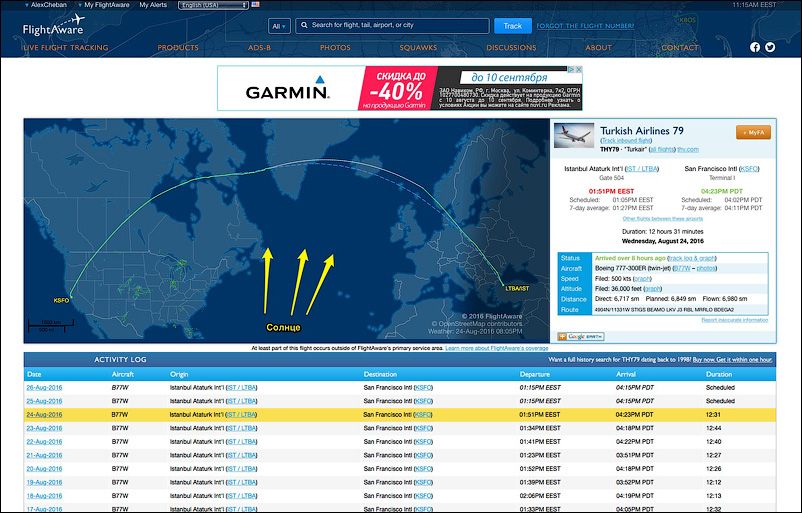Screen dimensions: 802x513
Task: Click the AdChoices info icon on Garmin ad
Action: coord(572,69)
